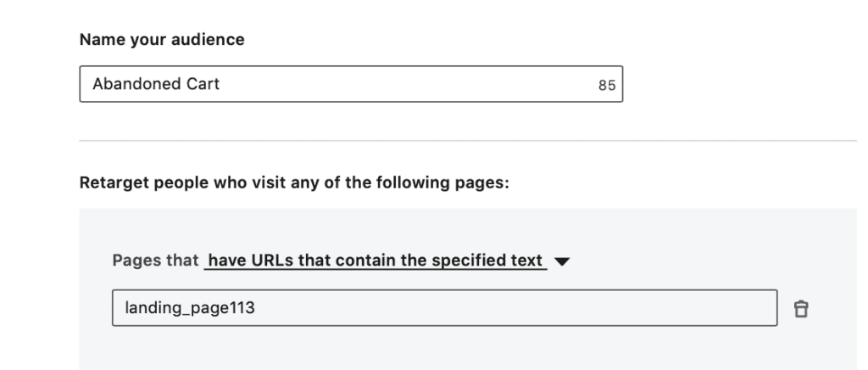
Task: Place cursor on "Cart" in name field
Action: [203, 84]
